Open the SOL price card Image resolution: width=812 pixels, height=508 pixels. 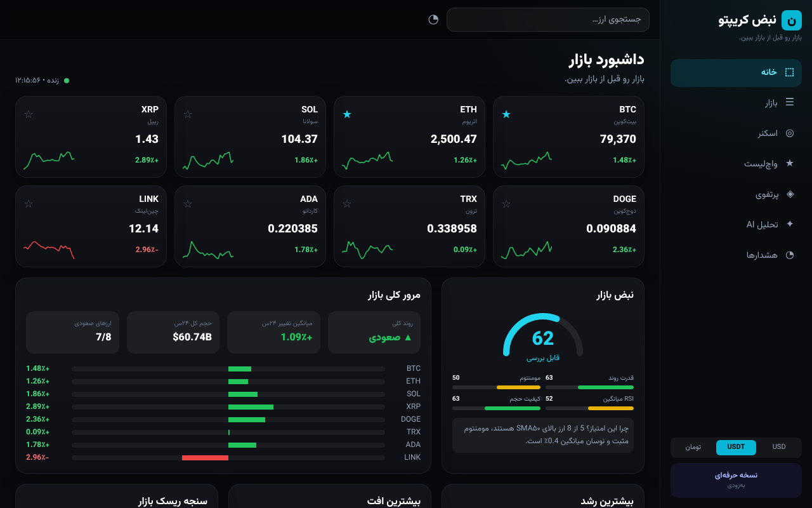(250, 137)
